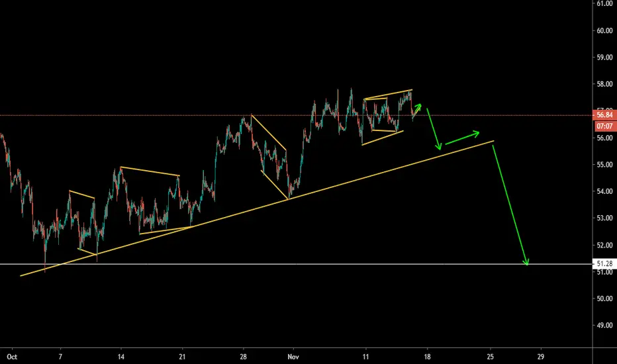Click the 53.00 price axis label
This screenshot has height=364, width=617.
point(604,218)
